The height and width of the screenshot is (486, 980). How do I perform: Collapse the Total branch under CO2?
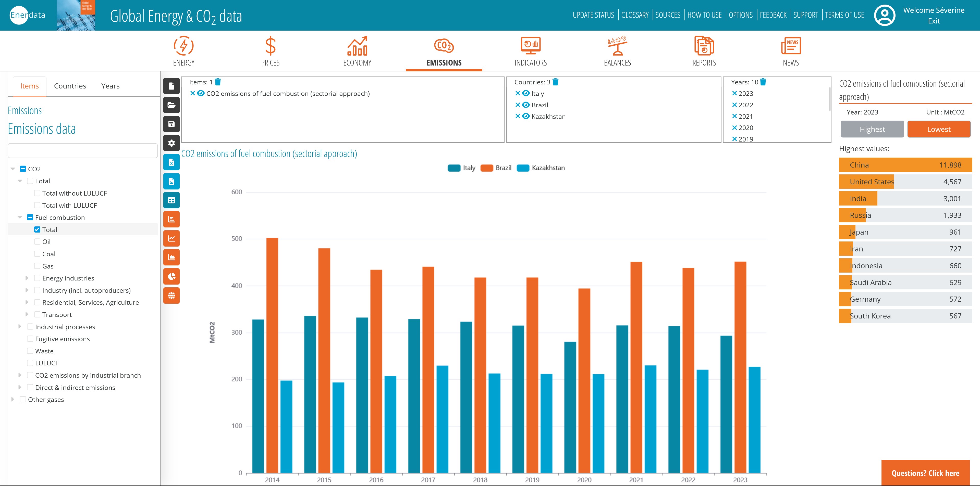click(20, 181)
